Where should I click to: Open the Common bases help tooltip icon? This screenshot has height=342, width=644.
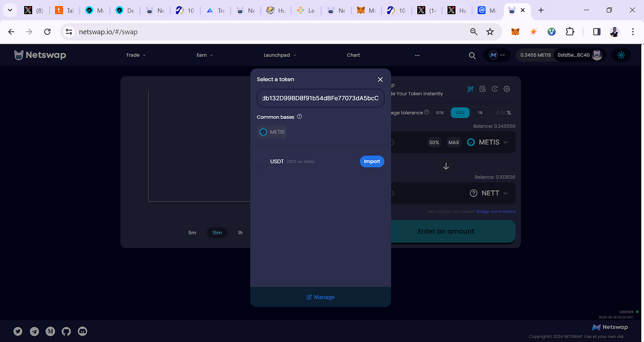pos(299,117)
